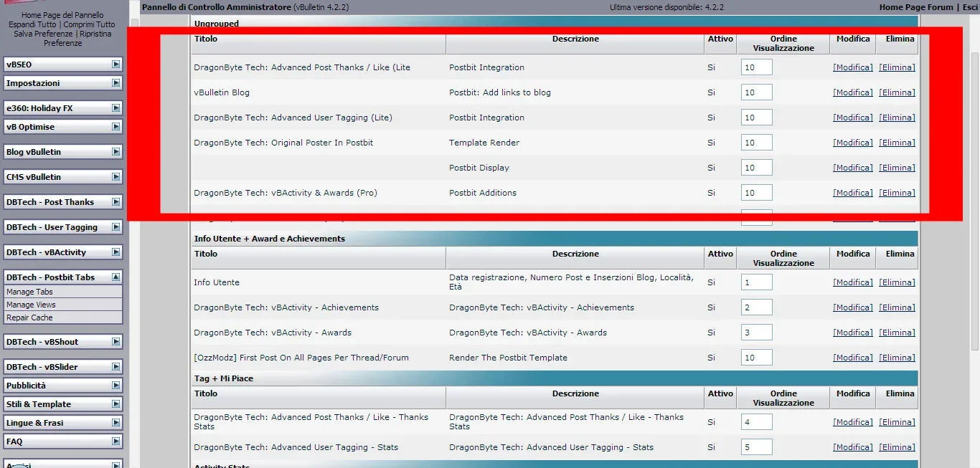Click the Espandi Tutto link

pyautogui.click(x=32, y=24)
